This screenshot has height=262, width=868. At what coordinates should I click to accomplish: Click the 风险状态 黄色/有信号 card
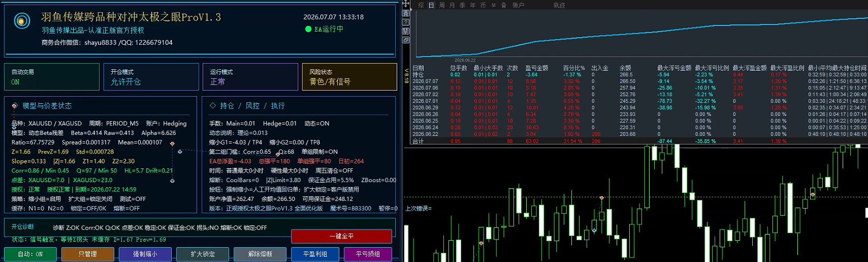pos(349,77)
